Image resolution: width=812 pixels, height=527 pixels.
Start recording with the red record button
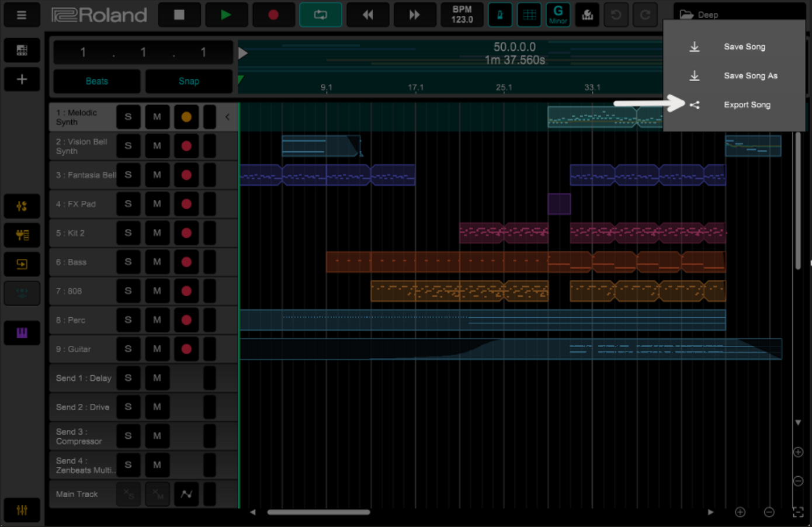273,15
